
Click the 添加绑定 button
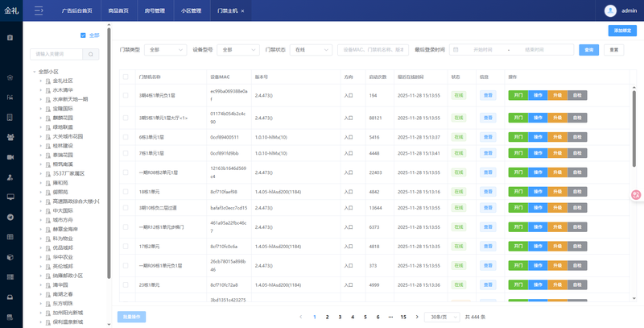[x=621, y=30]
